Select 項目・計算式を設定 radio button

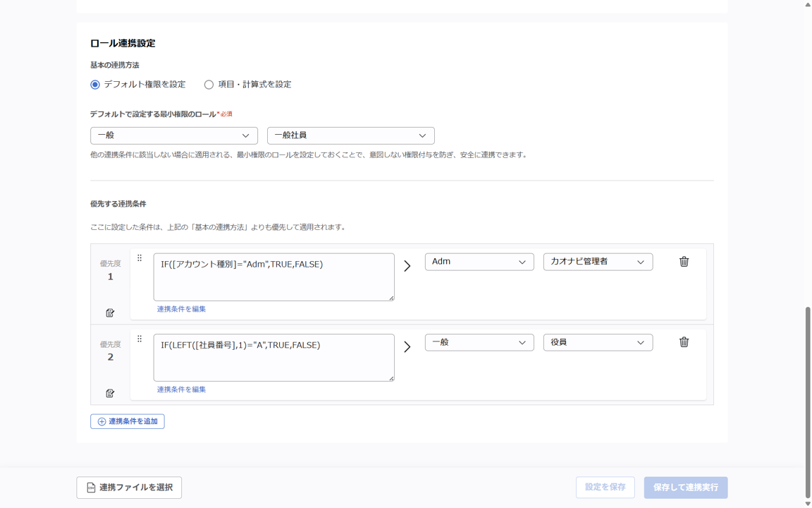tap(209, 85)
